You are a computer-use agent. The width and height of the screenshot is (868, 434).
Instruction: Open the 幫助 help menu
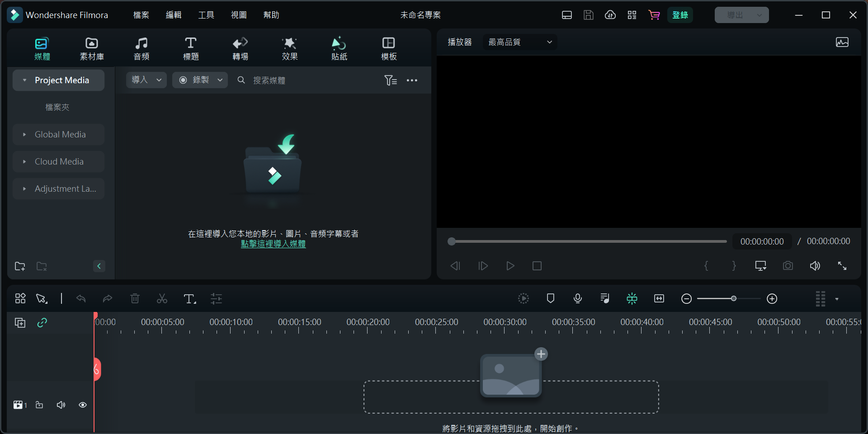click(271, 15)
